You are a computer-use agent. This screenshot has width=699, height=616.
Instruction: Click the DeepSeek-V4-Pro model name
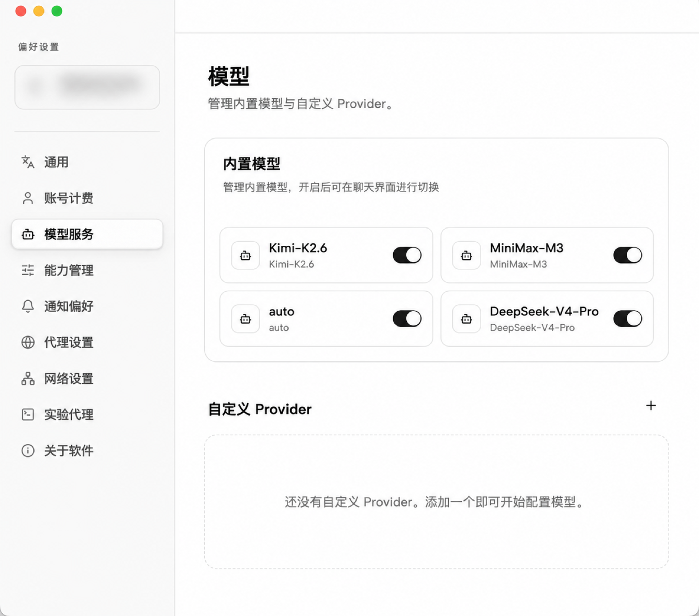(544, 312)
